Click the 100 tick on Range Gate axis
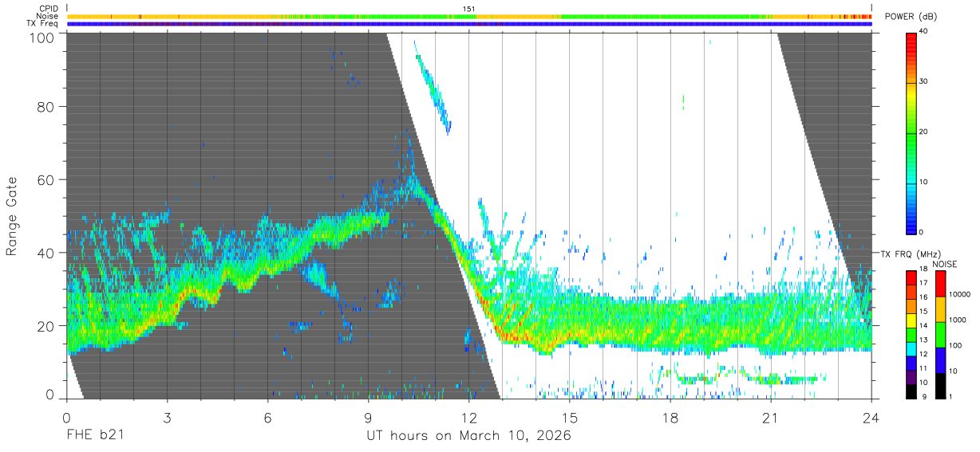Screen dimensions: 980x452 pyautogui.click(x=41, y=37)
